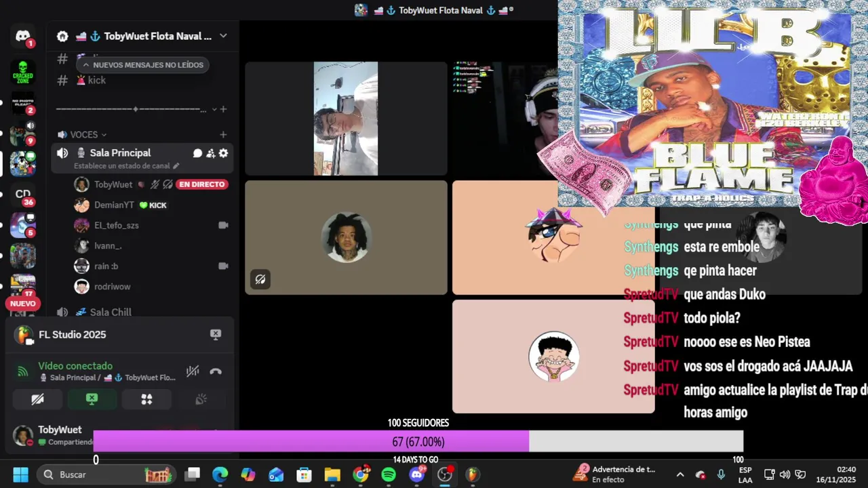868x488 pixels.
Task: Click the EN DIRECTO live badge
Action: pos(202,184)
